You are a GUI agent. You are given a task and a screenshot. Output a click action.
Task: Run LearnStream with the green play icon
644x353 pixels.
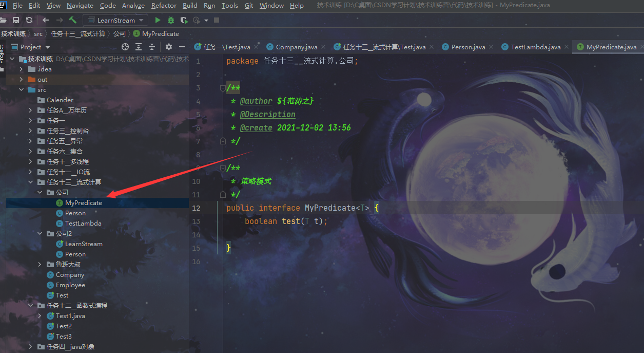pyautogui.click(x=158, y=21)
